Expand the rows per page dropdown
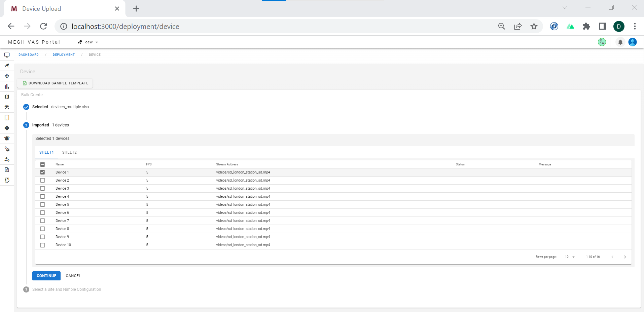Viewport: 644px width, 312px height. tap(570, 257)
